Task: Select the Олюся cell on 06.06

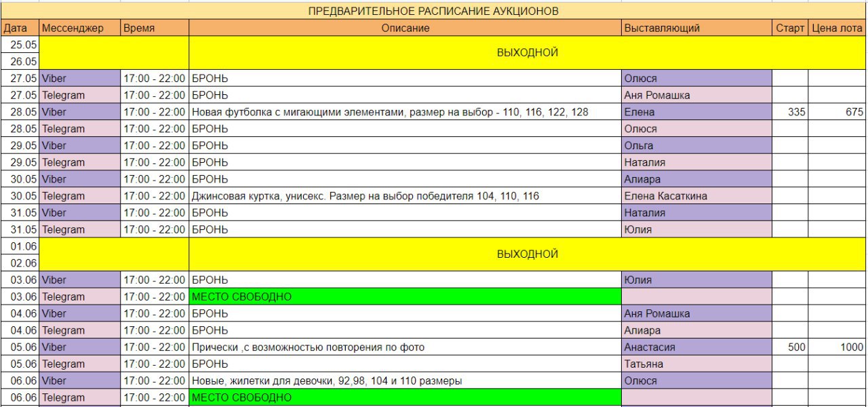Action: click(x=697, y=381)
